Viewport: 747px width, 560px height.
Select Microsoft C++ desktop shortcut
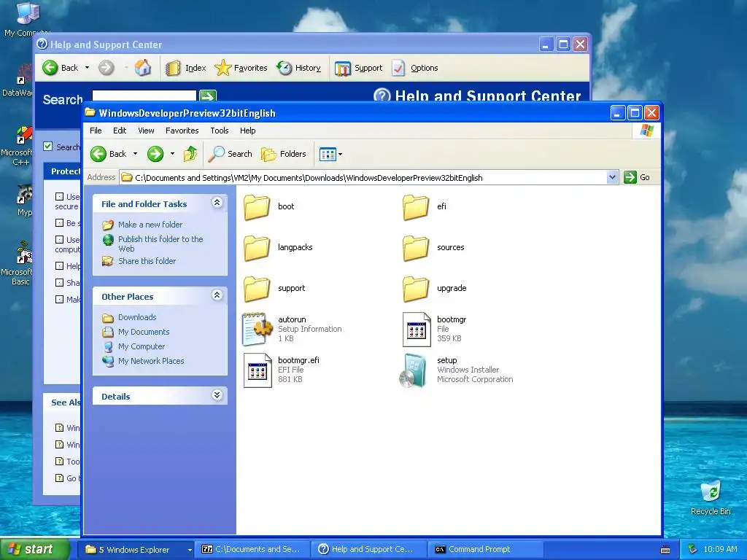[x=18, y=146]
